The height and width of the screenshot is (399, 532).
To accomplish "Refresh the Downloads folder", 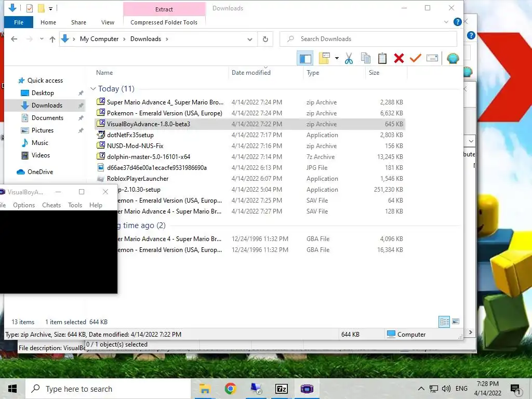I will point(265,39).
